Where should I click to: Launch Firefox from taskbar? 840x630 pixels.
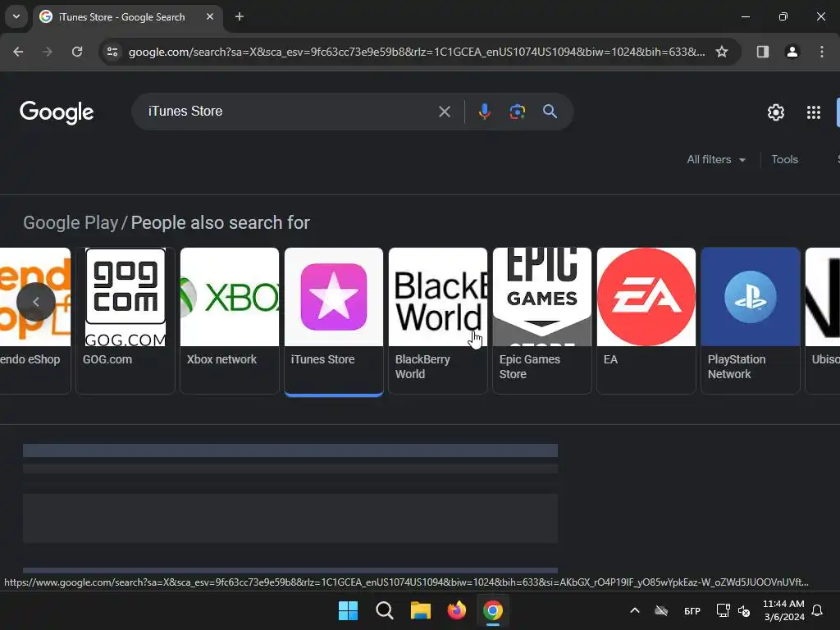456,610
